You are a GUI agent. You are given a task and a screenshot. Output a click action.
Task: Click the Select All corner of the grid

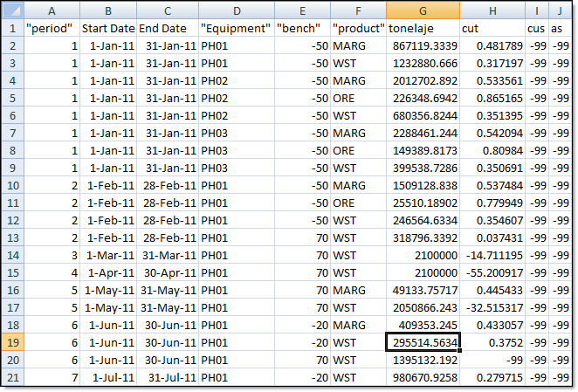[x=11, y=10]
